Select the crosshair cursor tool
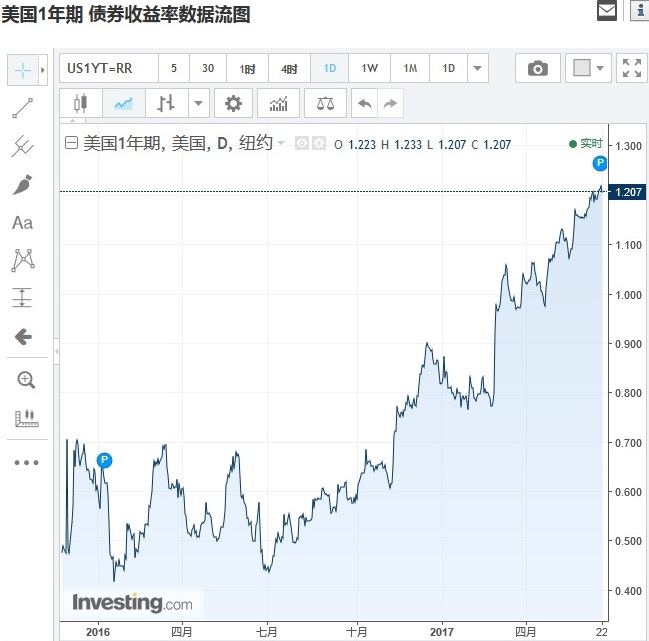 point(23,70)
